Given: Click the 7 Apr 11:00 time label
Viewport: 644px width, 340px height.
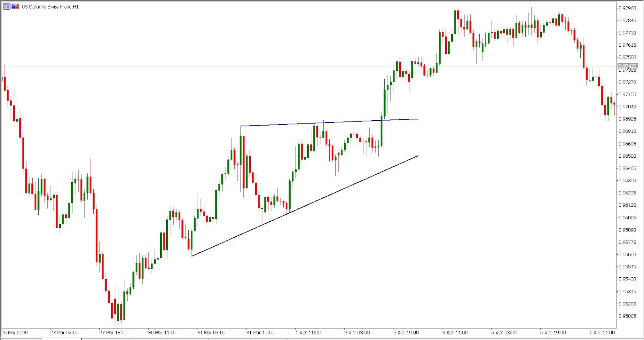Looking at the screenshot, I should [602, 332].
